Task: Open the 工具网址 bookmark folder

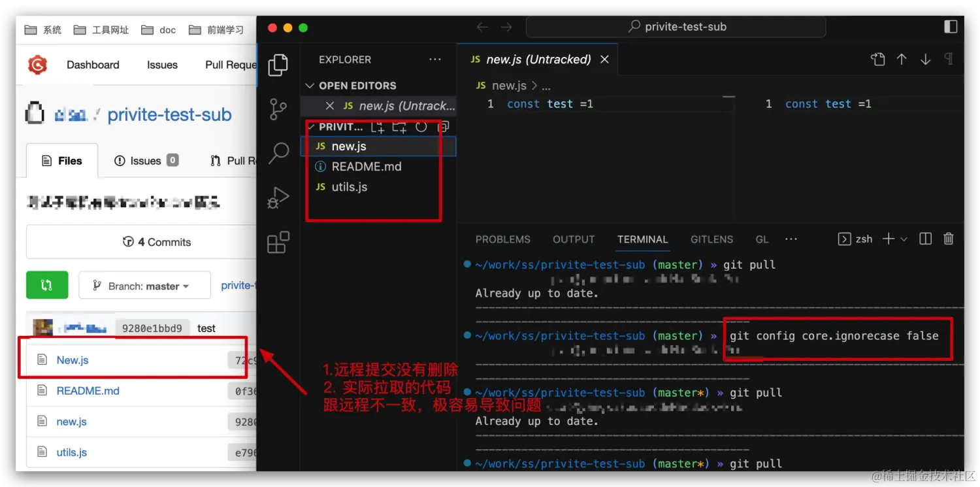Action: click(101, 29)
